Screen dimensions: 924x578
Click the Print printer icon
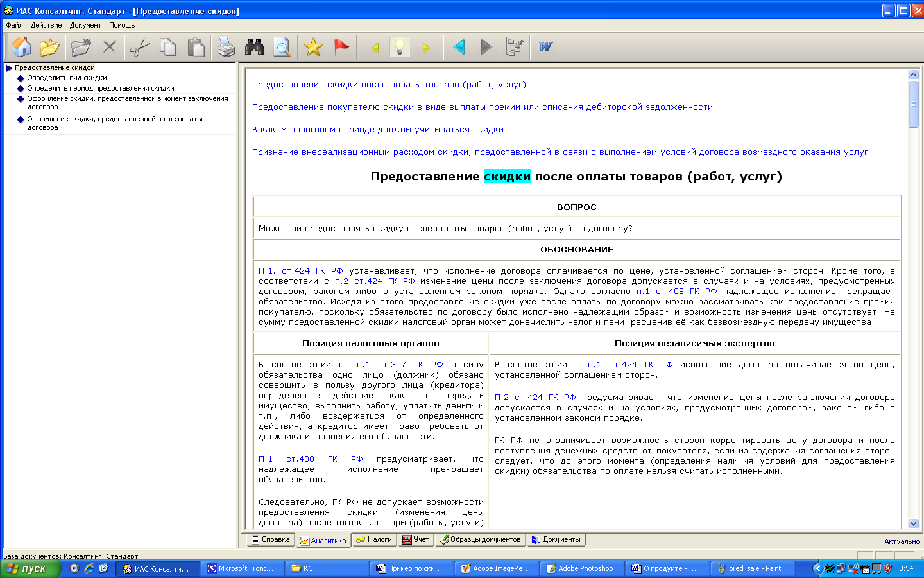point(226,47)
